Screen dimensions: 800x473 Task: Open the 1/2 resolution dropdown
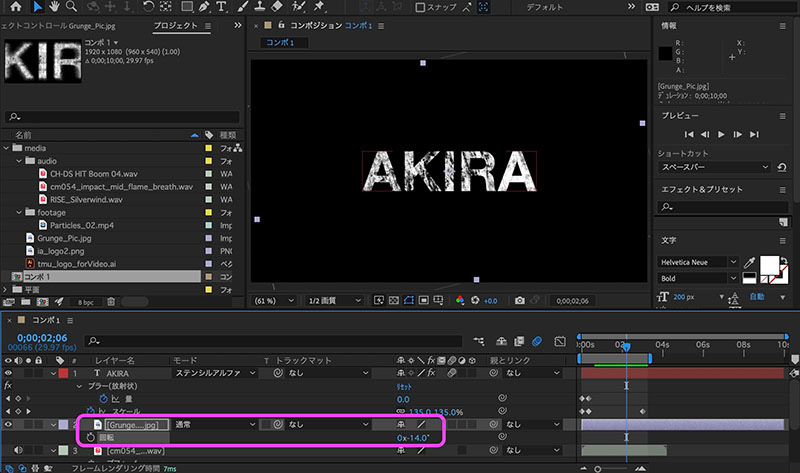334,301
